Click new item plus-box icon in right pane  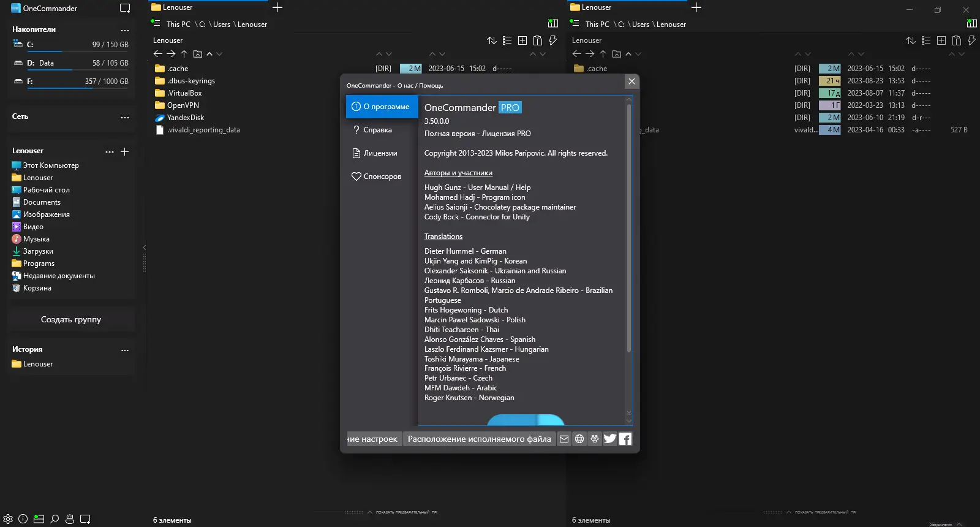pos(941,40)
